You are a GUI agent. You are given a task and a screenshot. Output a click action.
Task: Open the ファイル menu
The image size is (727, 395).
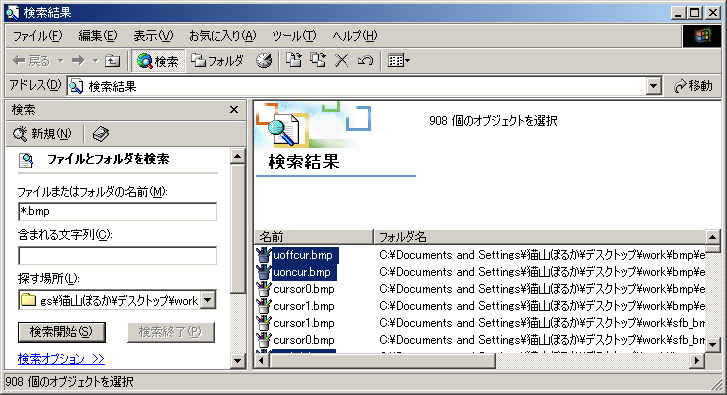point(37,36)
